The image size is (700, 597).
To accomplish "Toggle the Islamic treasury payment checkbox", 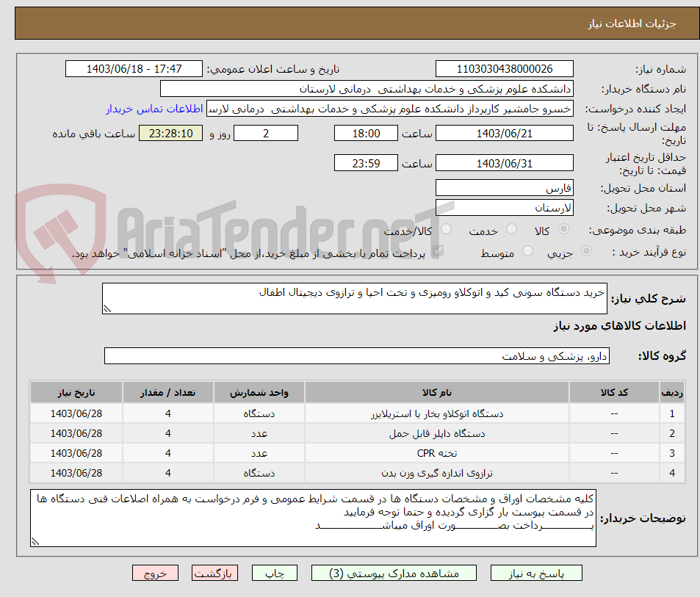I will click(438, 251).
